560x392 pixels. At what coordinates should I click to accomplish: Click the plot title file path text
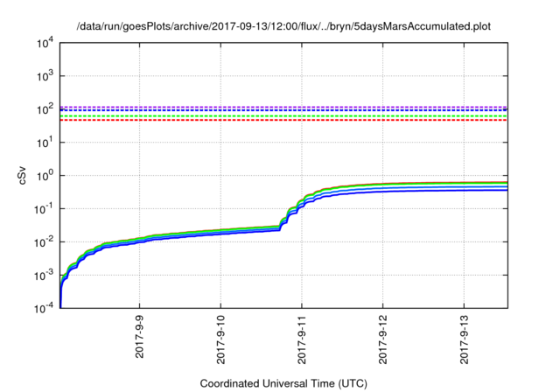283,26
